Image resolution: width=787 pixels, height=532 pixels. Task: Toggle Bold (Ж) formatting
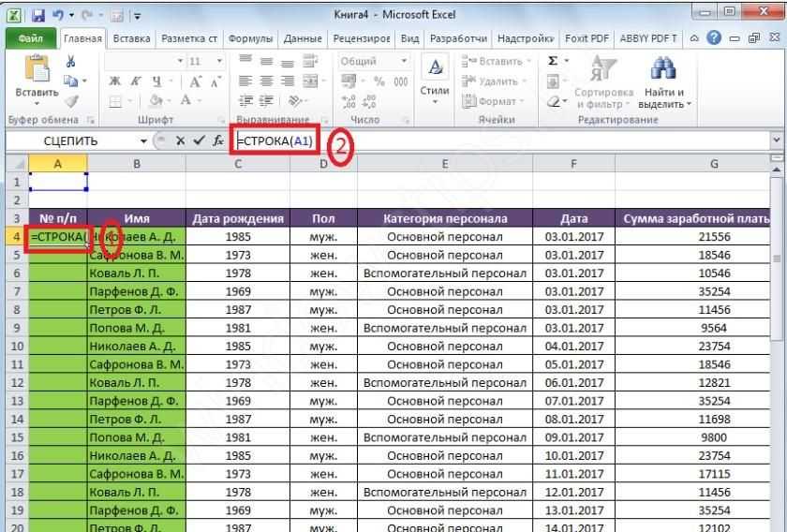pos(114,81)
